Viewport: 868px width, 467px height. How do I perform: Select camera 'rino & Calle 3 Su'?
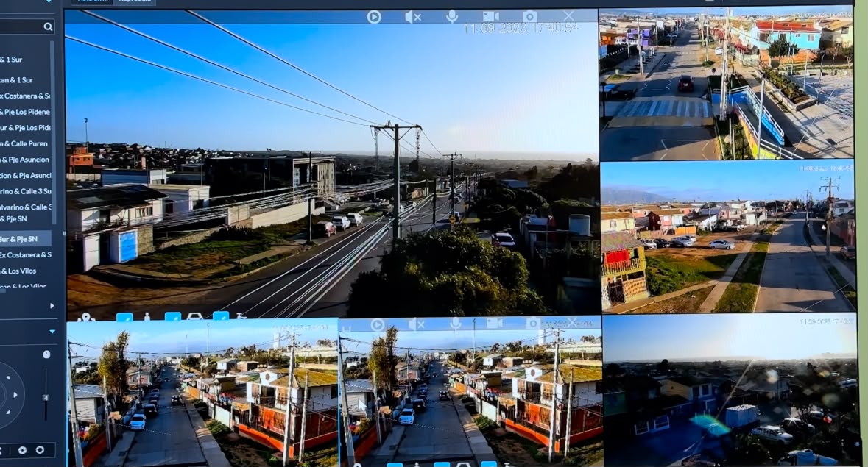[x=26, y=191]
